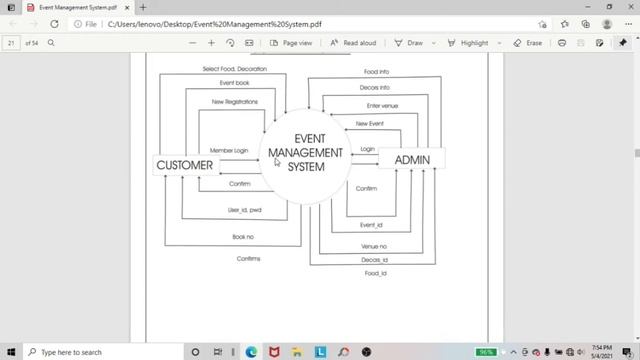Print the PDF document
Viewport: 640px width, 360px height.
(x=562, y=43)
